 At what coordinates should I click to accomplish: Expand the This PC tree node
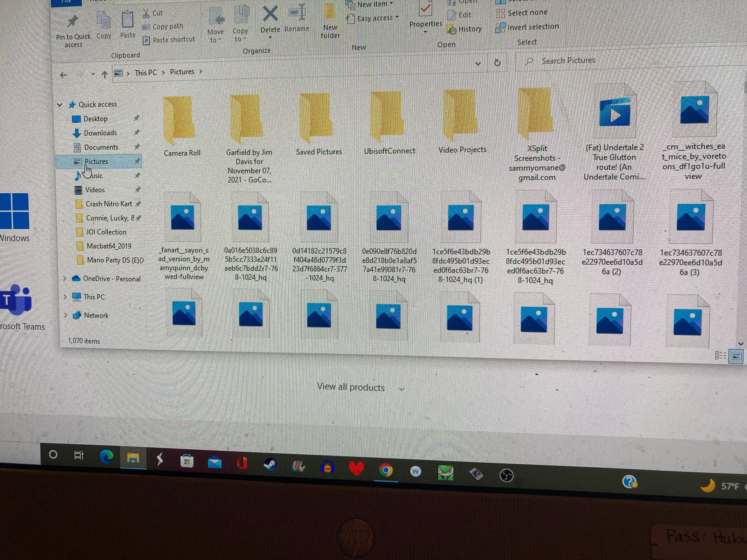[65, 297]
